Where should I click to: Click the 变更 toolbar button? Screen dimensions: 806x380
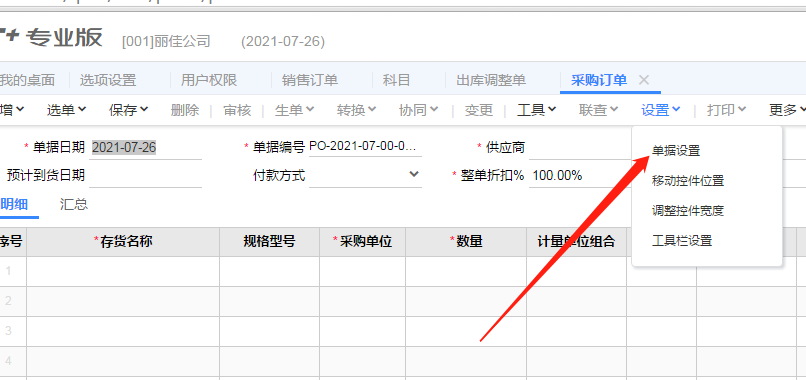coord(479,110)
